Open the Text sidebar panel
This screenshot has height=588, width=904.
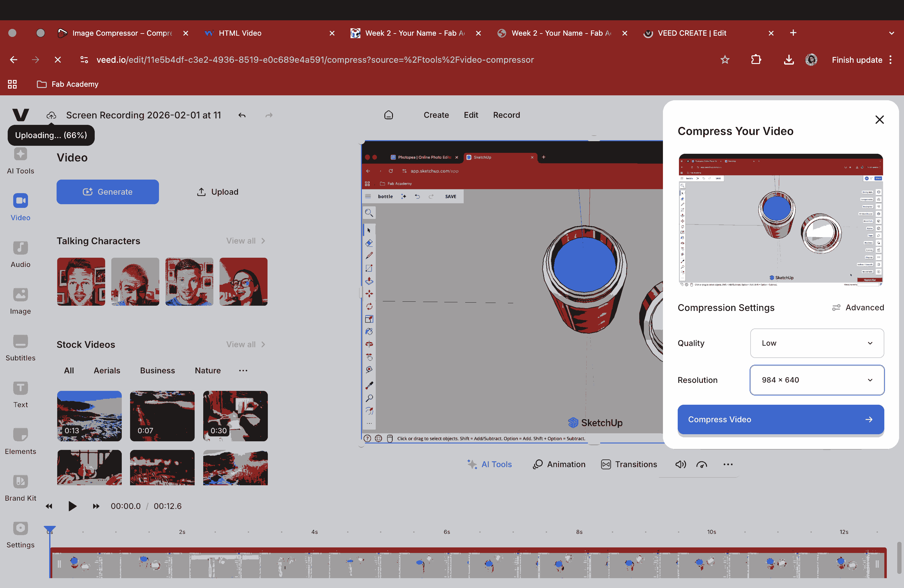point(21,394)
